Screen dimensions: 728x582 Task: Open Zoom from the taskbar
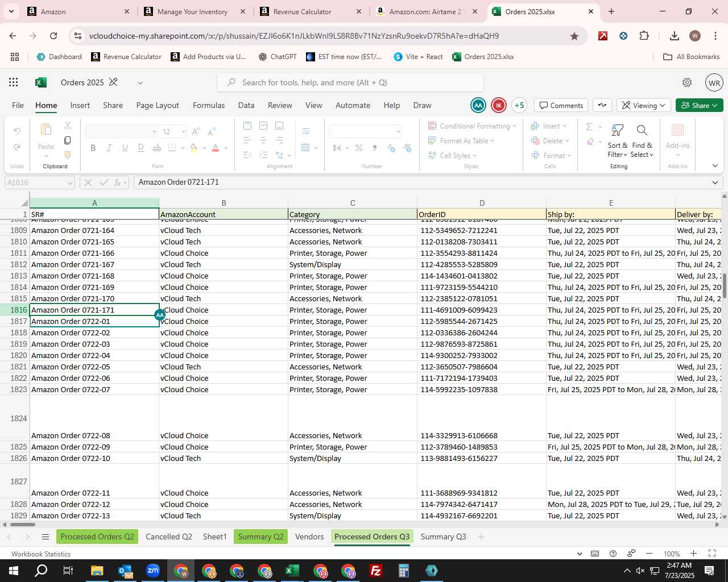(153, 571)
